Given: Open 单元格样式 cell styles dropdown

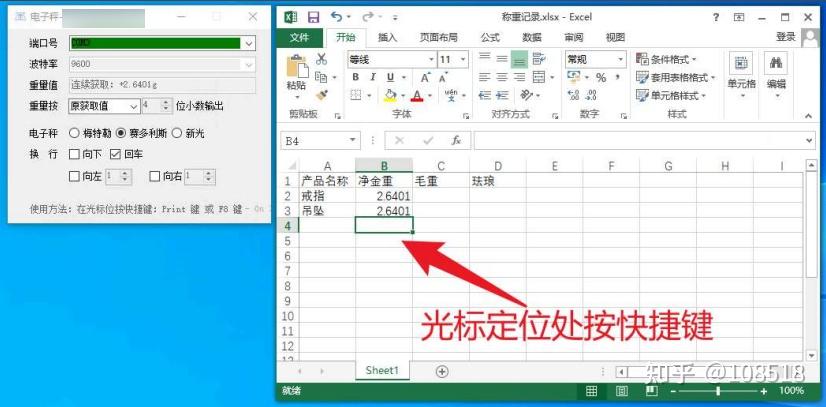Looking at the screenshot, I should coord(671,96).
